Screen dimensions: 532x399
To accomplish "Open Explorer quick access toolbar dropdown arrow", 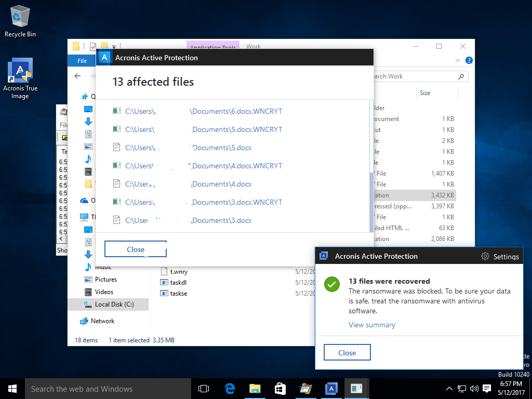I will (114, 46).
